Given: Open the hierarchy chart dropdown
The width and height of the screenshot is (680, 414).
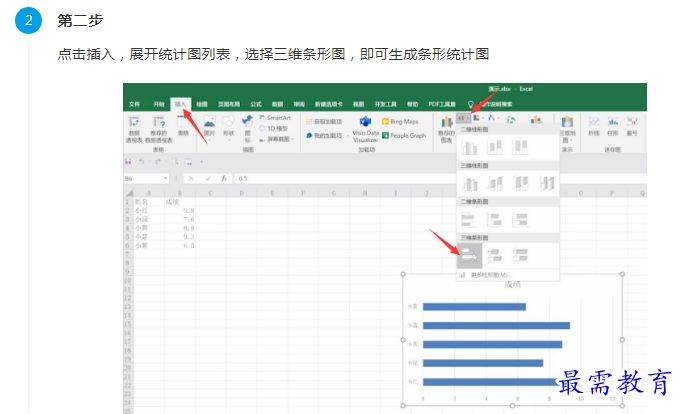Looking at the screenshot, I should (478, 118).
